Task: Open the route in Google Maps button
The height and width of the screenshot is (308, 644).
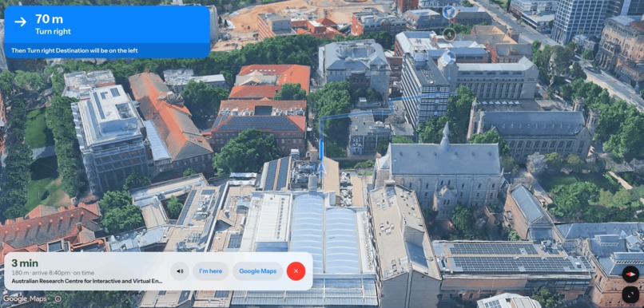Action: (257, 271)
